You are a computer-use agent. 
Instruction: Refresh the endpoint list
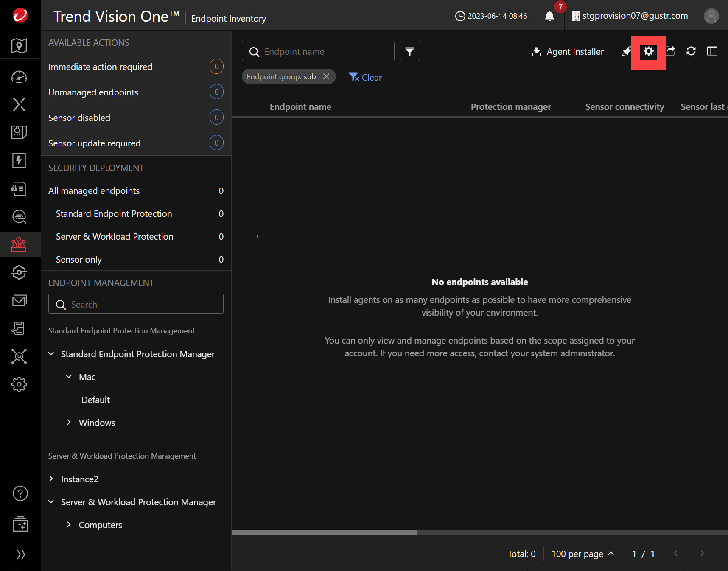691,51
